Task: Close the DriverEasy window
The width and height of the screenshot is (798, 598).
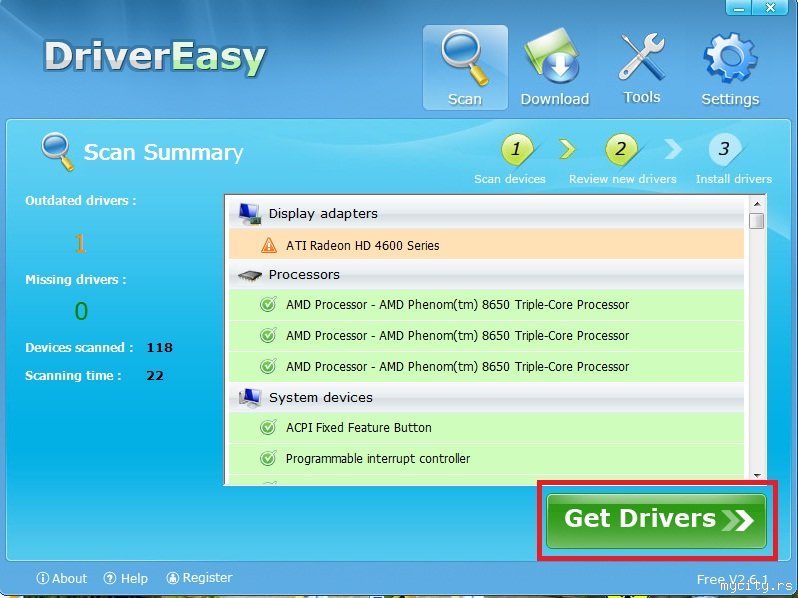Action: [x=770, y=8]
